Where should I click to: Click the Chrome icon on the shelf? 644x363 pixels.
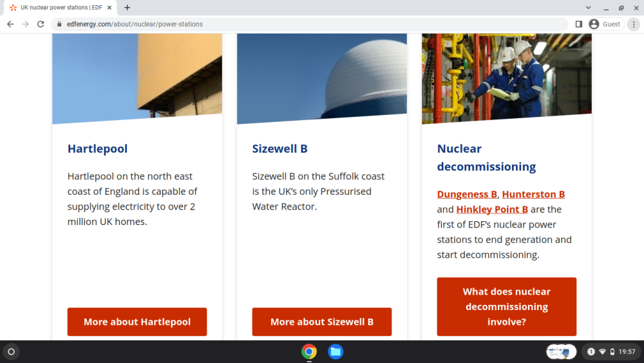pyautogui.click(x=309, y=351)
